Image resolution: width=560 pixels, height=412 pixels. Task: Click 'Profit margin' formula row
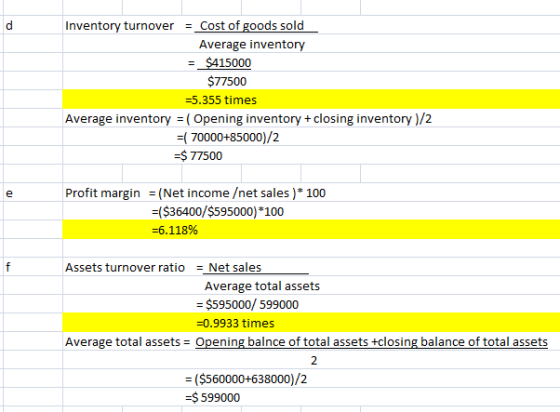click(x=195, y=193)
